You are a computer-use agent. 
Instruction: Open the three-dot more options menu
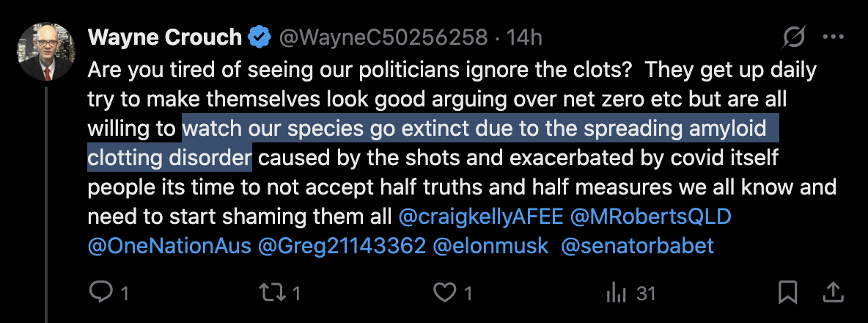click(x=834, y=37)
